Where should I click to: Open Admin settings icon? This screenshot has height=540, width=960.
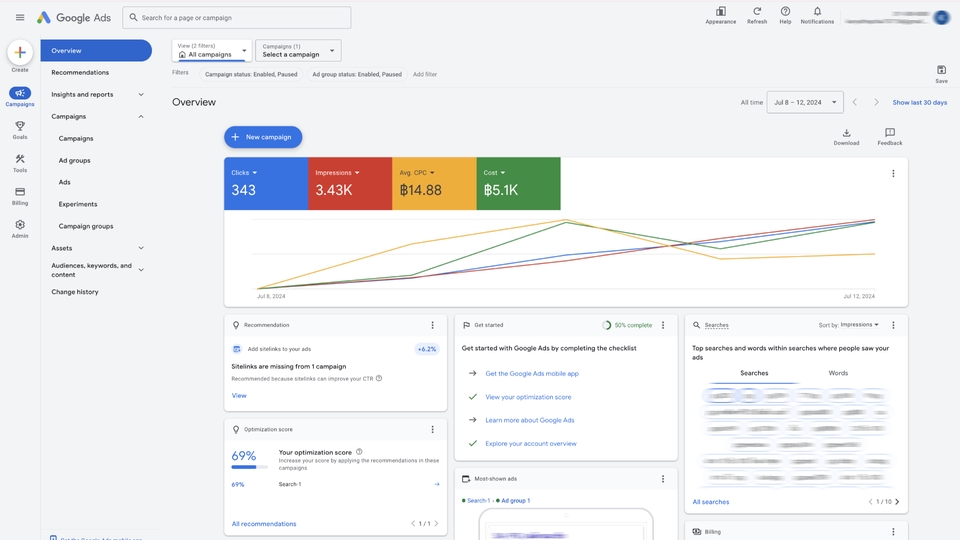coord(20,226)
